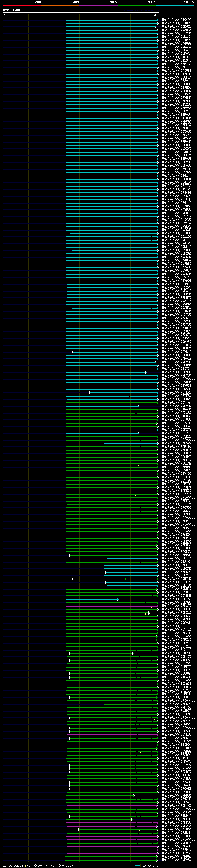
Task: Click the UniRef100_A4IVS9 label
Action: pos(177,853)
